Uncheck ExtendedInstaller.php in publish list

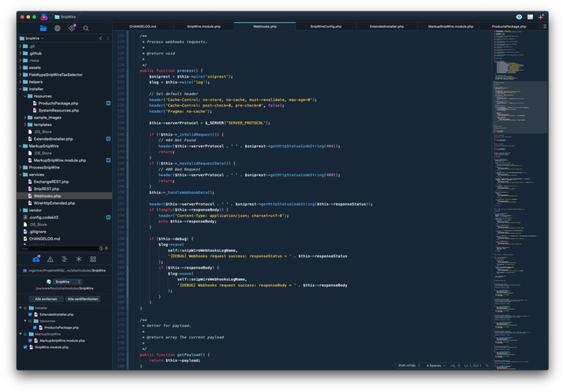[x=31, y=315]
